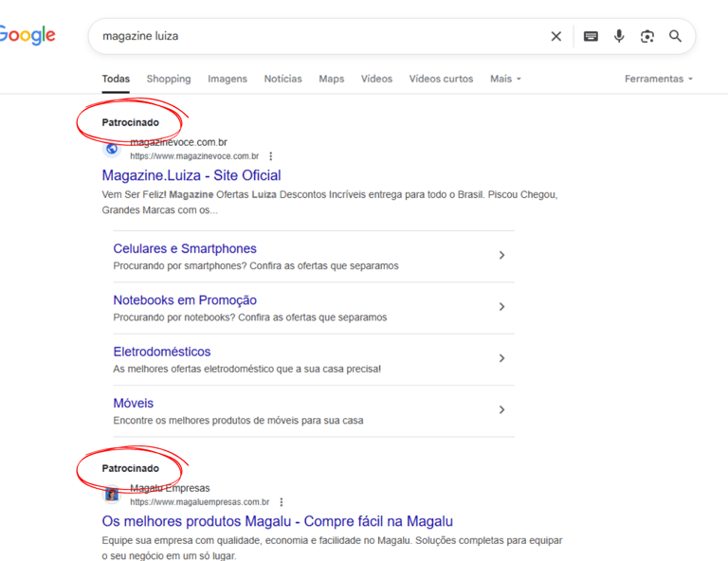Switch to the Vídeos tab
This screenshot has width=728, height=561.
click(x=376, y=79)
